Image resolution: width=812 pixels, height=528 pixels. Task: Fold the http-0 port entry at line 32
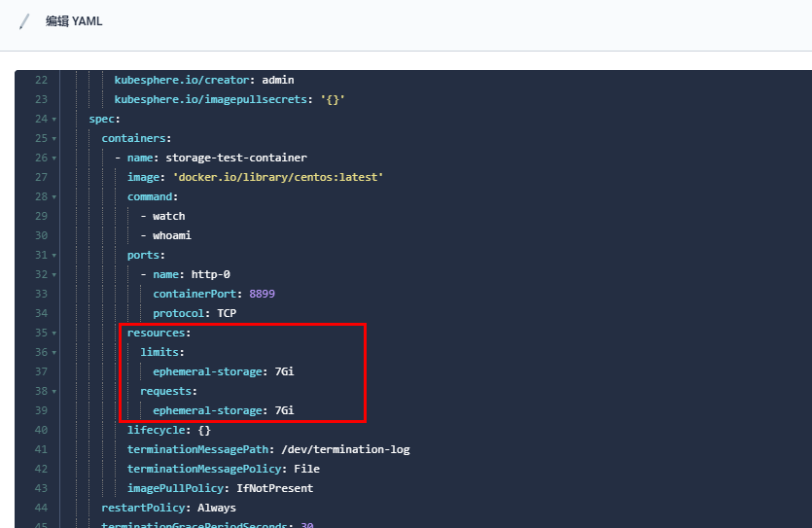pyautogui.click(x=53, y=274)
